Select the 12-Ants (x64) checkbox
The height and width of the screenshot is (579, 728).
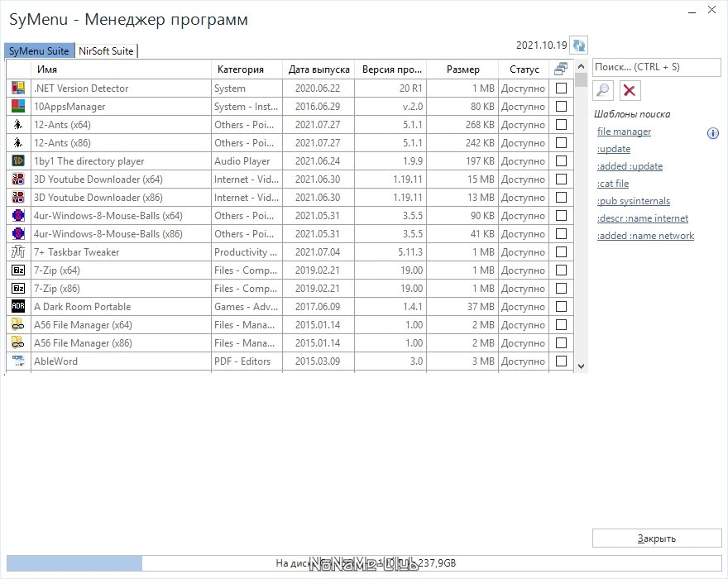[x=561, y=124]
